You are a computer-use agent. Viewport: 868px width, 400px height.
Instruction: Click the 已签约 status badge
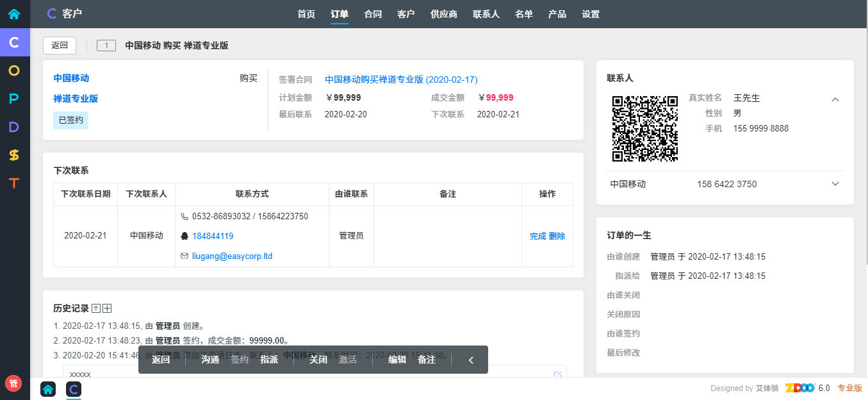[x=70, y=120]
